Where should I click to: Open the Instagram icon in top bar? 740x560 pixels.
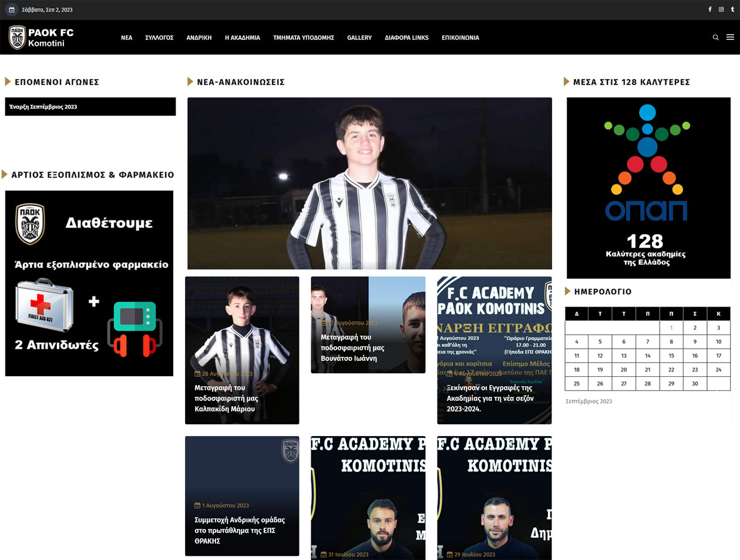(x=721, y=9)
